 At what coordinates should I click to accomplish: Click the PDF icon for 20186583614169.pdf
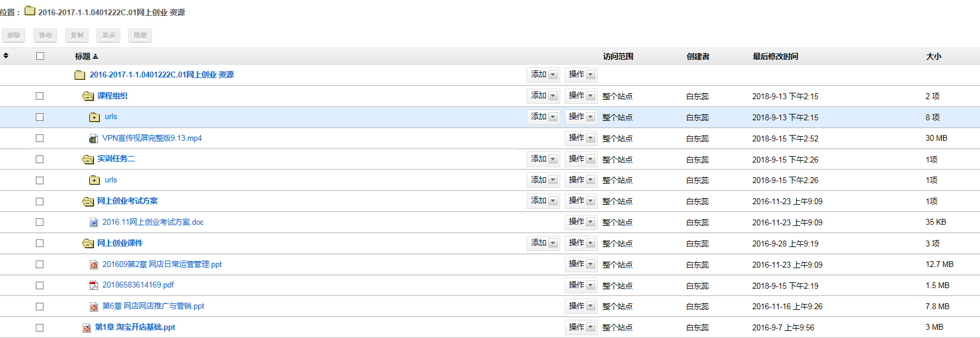pos(93,286)
